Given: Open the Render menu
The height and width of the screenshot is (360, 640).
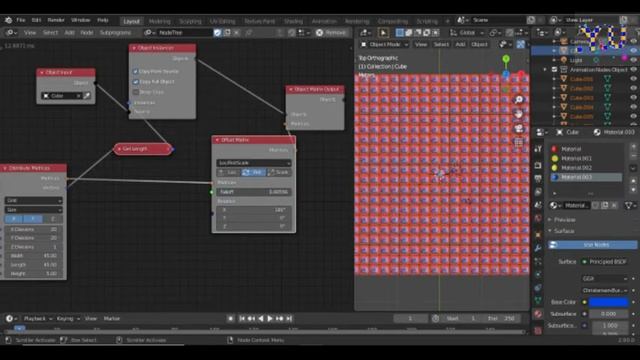Looking at the screenshot, I should click(x=56, y=20).
